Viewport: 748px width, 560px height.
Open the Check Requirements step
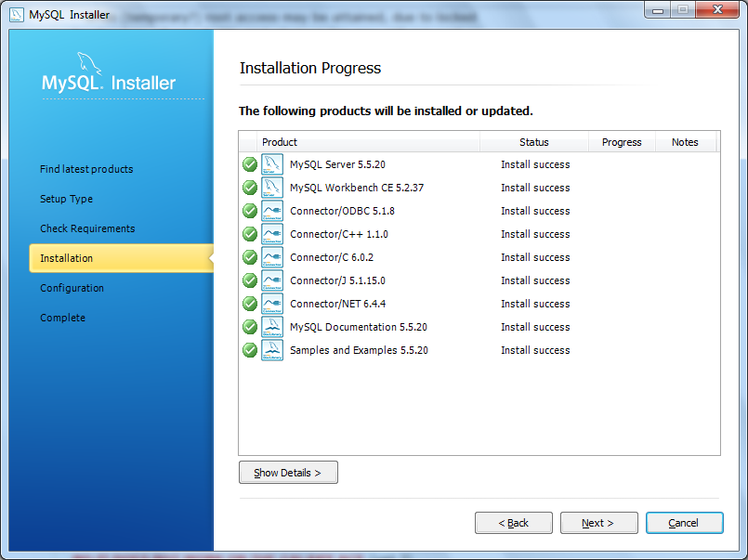[87, 228]
